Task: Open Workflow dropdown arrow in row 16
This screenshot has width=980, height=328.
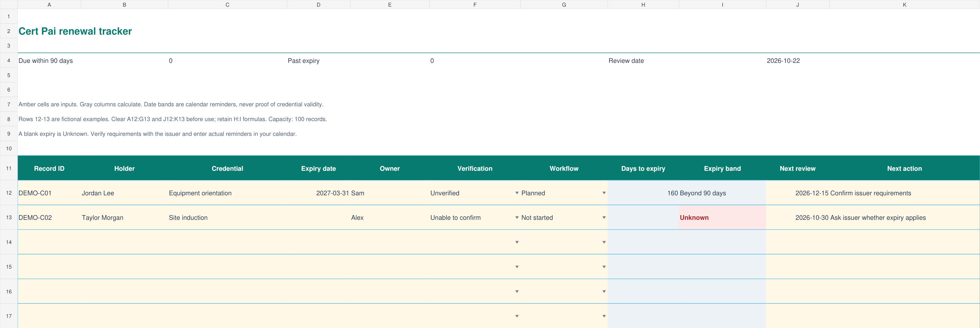Action: [604, 292]
